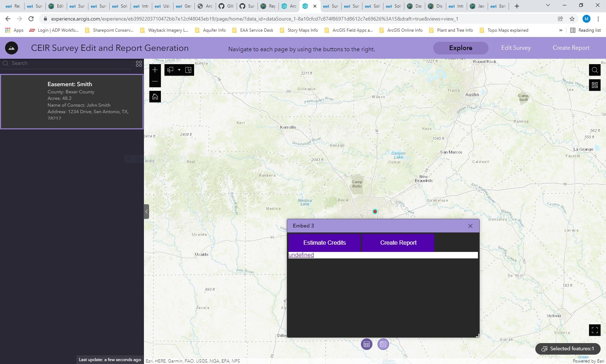
Task: Click the zoom out minus tool
Action: point(155,82)
